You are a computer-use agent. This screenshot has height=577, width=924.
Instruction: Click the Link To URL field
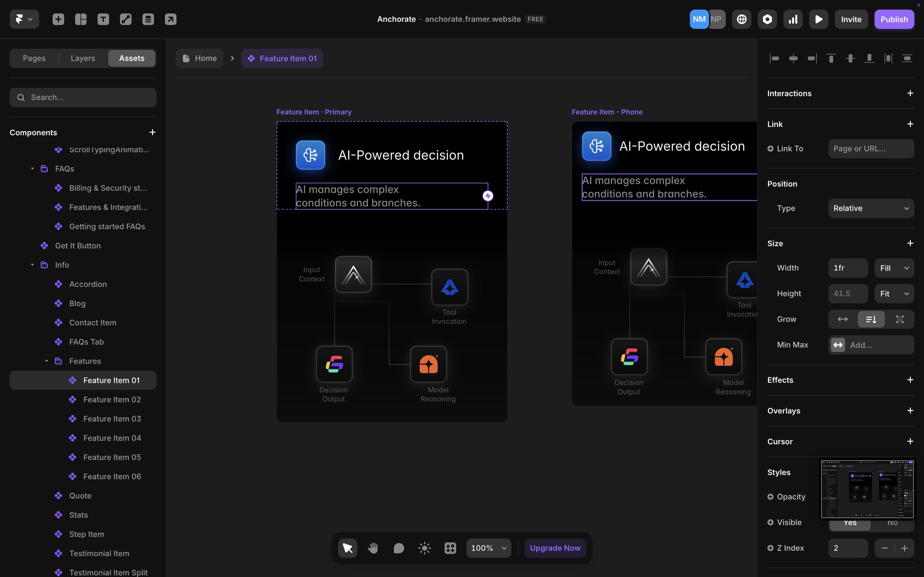(871, 148)
